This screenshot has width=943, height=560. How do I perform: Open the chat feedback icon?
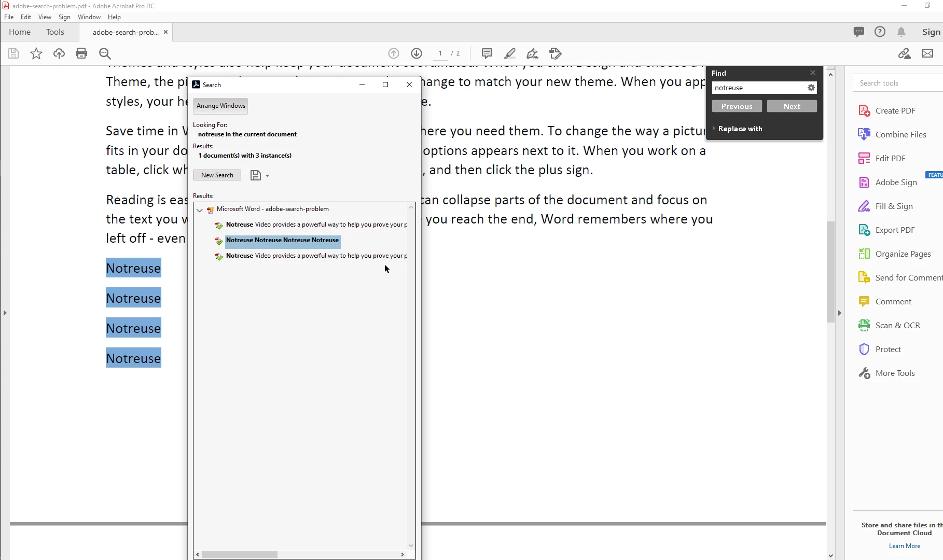tap(859, 32)
